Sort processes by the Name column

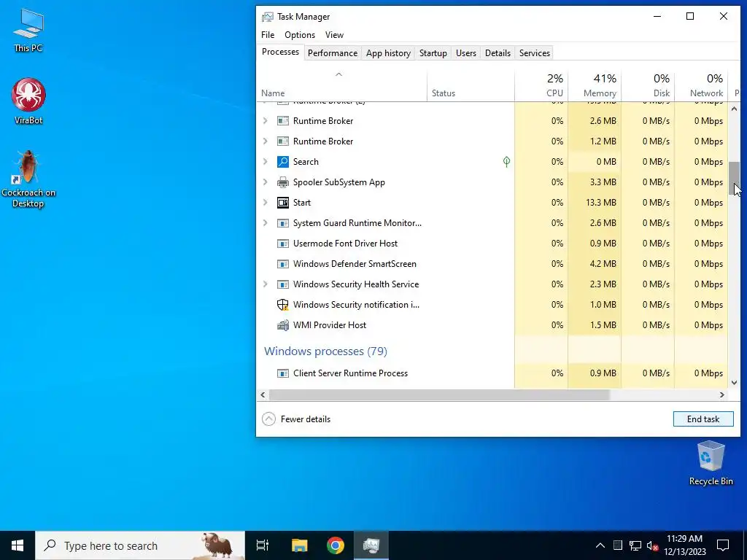(x=341, y=86)
